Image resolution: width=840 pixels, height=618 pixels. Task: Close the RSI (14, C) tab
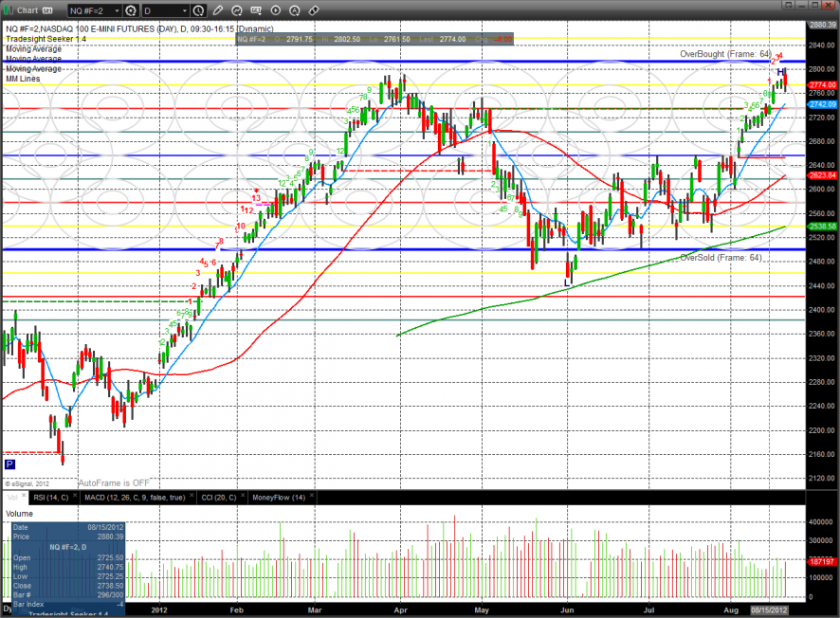click(x=75, y=496)
